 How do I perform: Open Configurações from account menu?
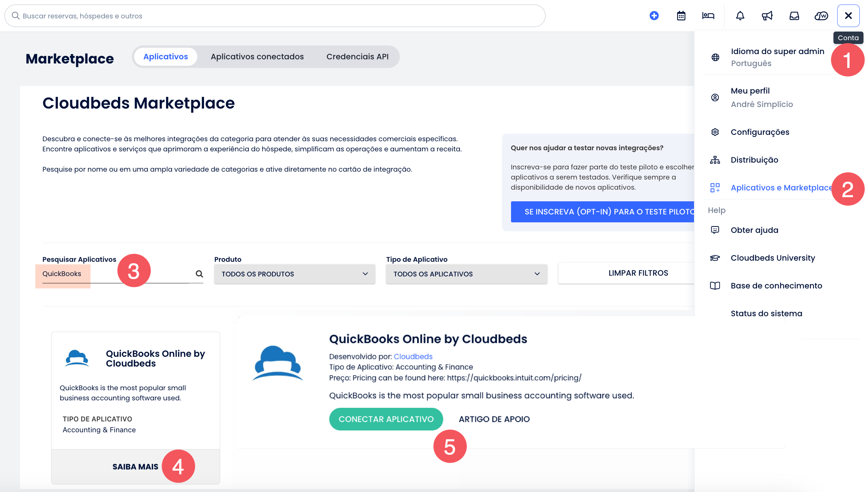click(760, 132)
